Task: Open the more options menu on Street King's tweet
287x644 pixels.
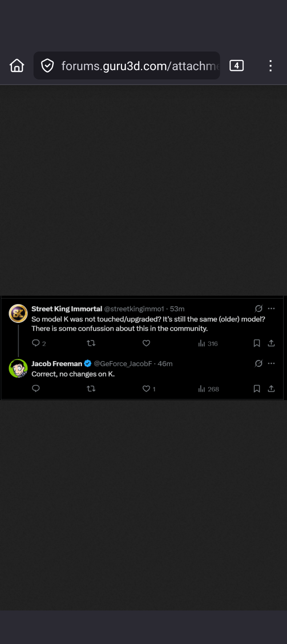Action: 271,309
